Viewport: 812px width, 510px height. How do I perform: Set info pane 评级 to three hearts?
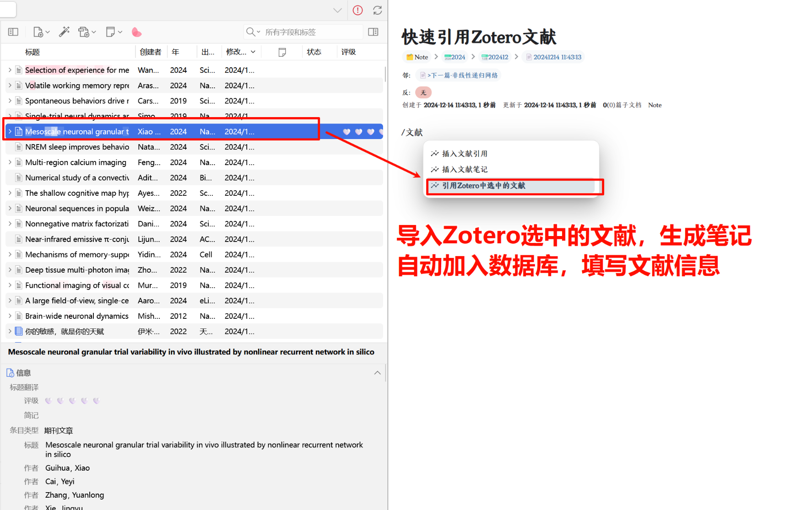point(72,401)
